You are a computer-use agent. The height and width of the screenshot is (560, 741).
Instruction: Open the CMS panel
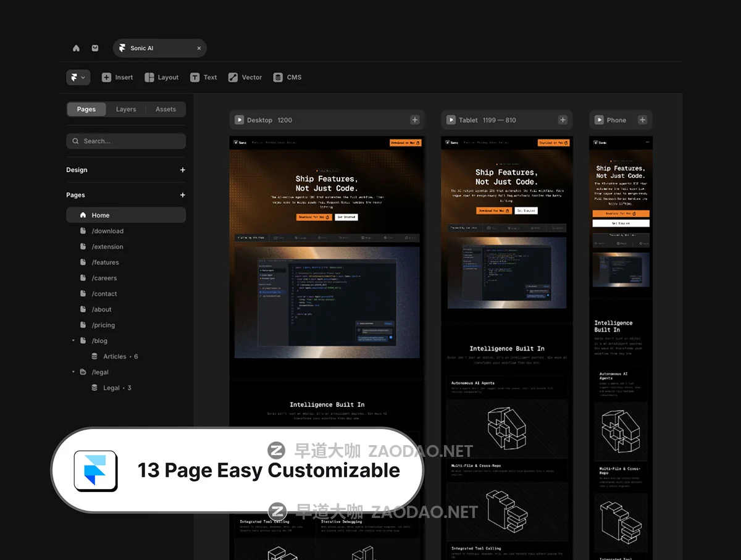(287, 77)
